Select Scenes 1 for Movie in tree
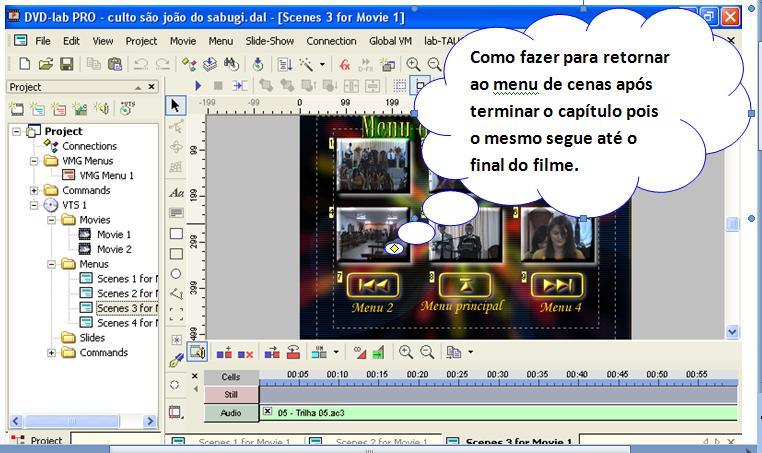 pyautogui.click(x=127, y=279)
